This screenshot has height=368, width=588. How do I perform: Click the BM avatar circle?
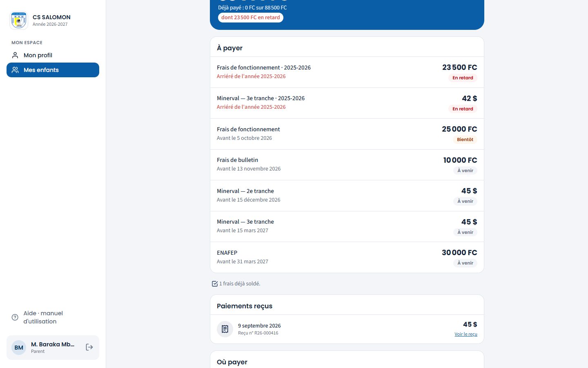click(x=19, y=348)
